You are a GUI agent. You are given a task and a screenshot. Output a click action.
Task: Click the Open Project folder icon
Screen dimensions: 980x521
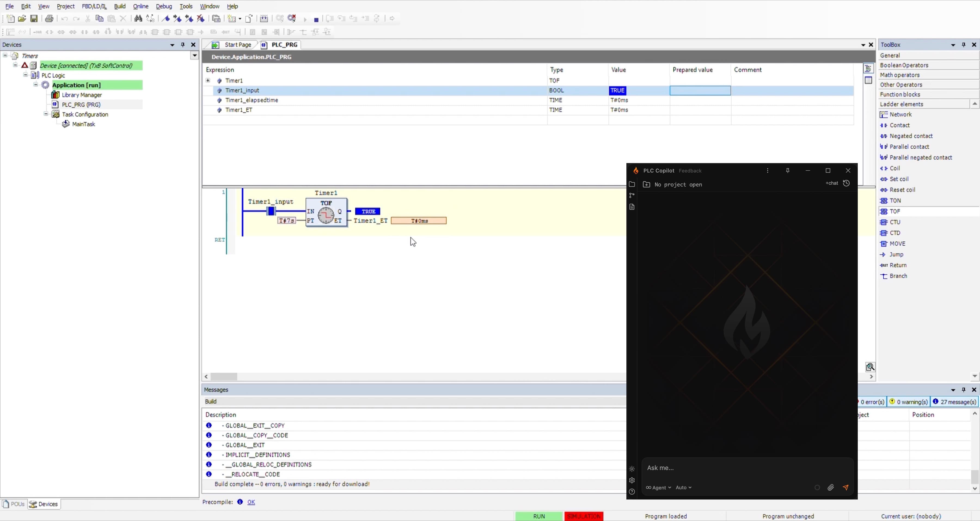(x=22, y=19)
